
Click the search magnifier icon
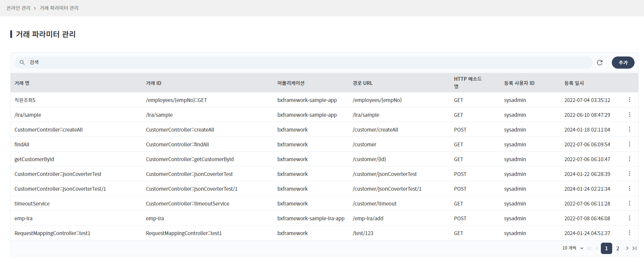(22, 63)
